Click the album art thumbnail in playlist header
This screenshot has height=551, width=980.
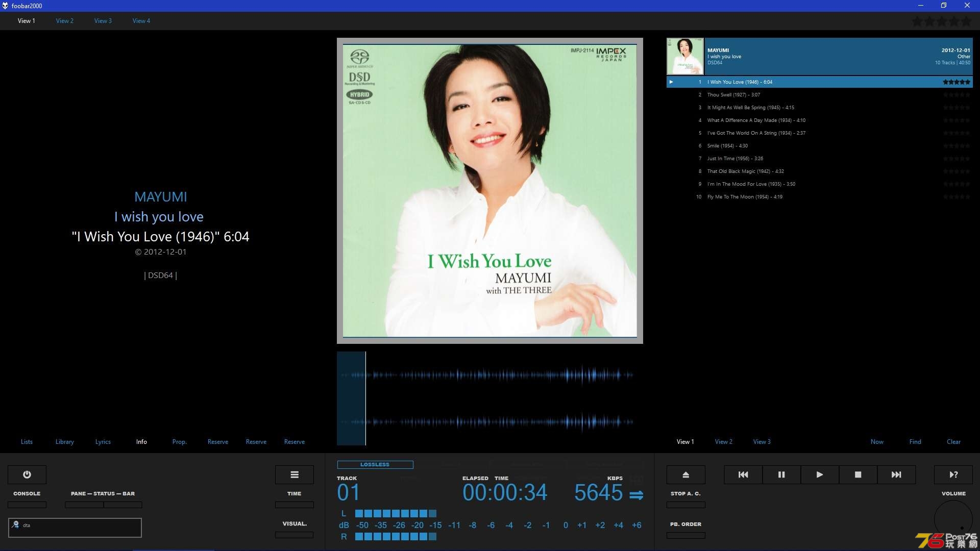pos(685,56)
